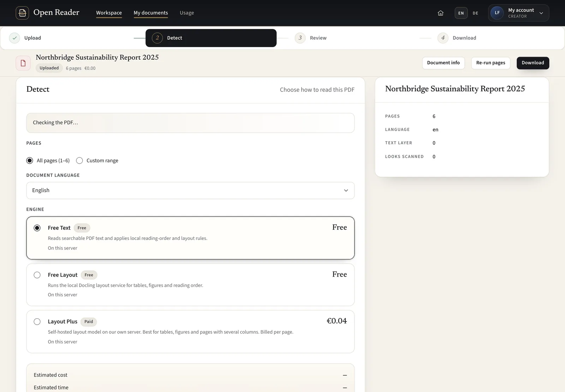Choose the Layout Plus engine radio
This screenshot has width=565, height=392.
point(37,321)
